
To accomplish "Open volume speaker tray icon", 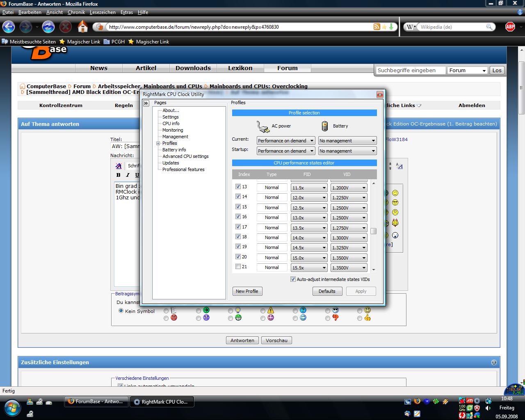I will (488, 408).
